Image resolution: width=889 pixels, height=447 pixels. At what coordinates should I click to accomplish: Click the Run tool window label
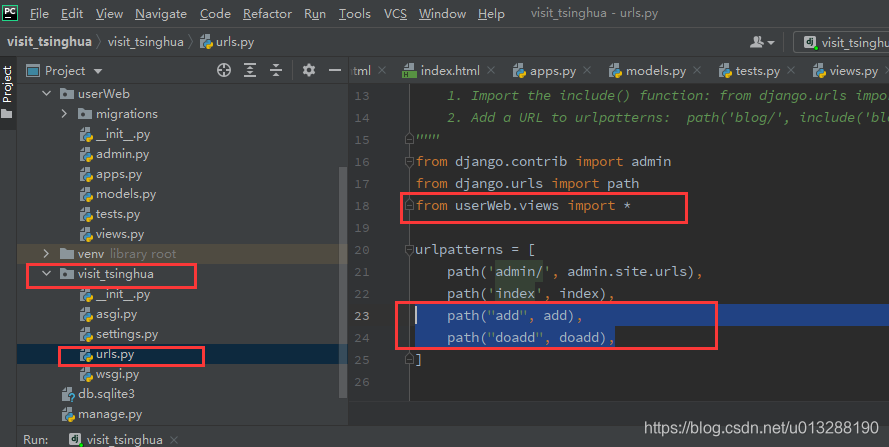35,440
